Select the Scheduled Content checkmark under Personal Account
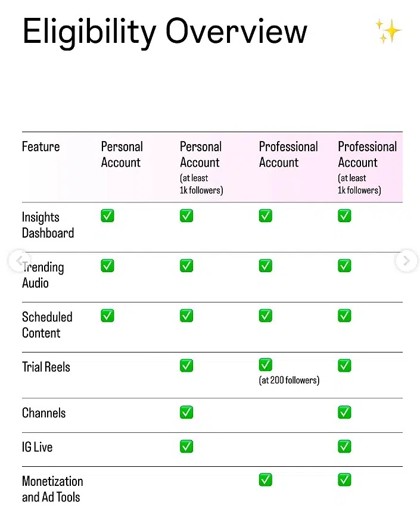The image size is (420, 524). pyautogui.click(x=107, y=316)
